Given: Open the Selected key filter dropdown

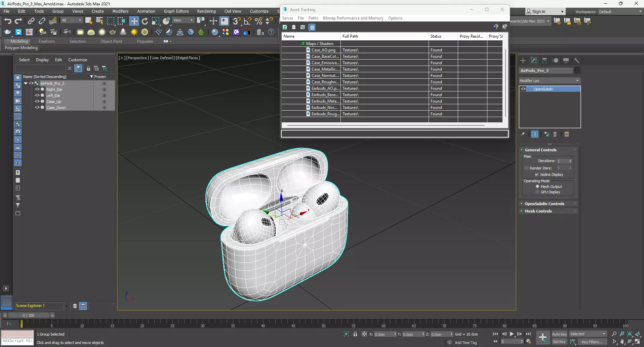Looking at the screenshot, I should 588,334.
